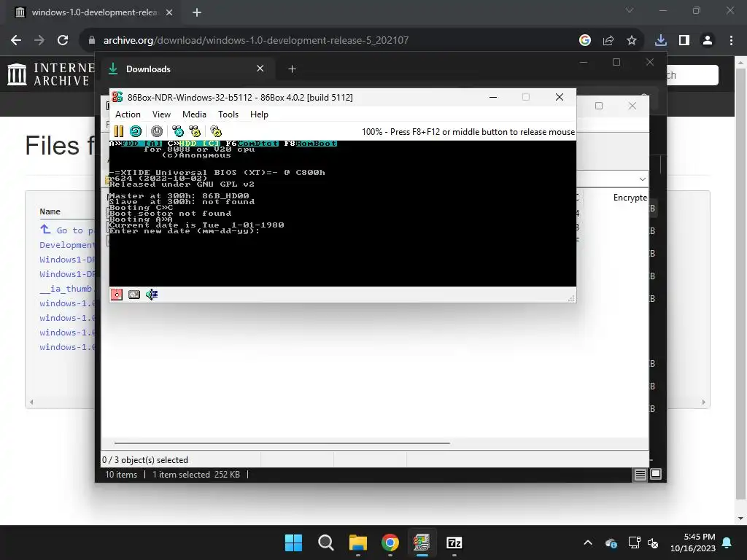
Task: Close the Downloads tab in File Explorer
Action: (x=260, y=69)
